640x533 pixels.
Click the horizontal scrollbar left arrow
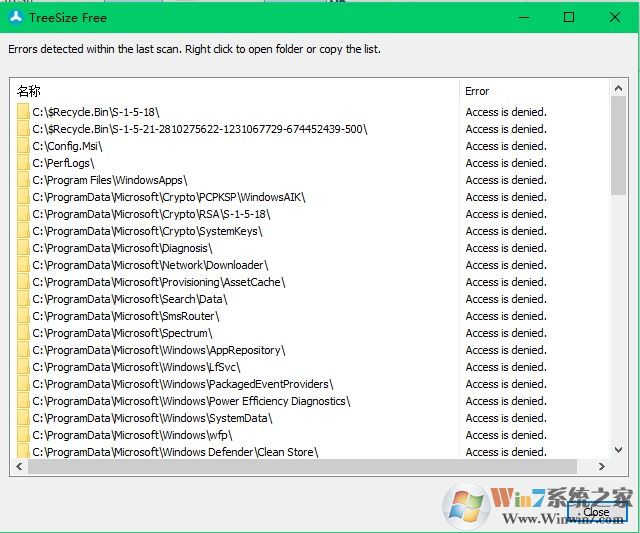coord(19,466)
